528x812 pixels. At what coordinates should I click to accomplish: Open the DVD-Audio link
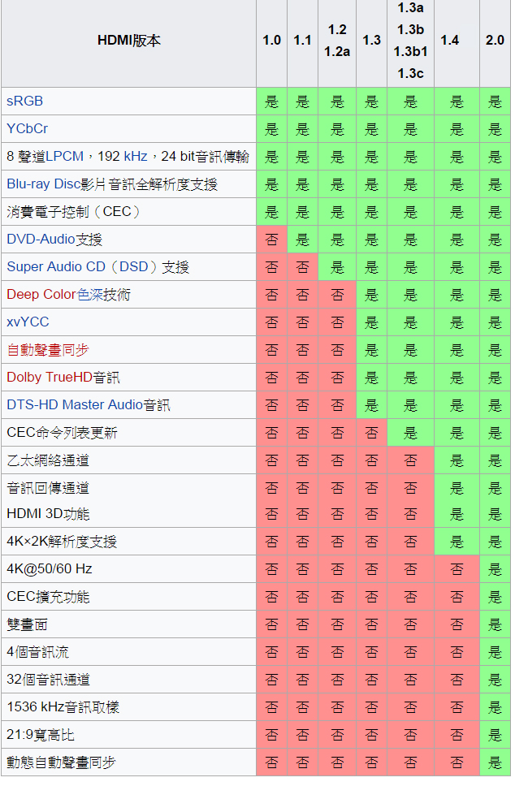coord(41,240)
